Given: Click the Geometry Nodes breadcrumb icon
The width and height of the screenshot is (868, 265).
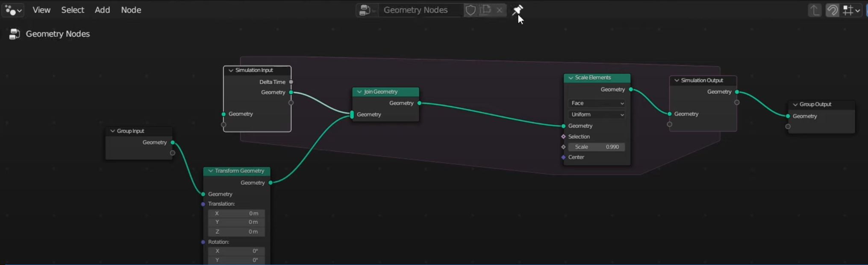Looking at the screenshot, I should 15,34.
